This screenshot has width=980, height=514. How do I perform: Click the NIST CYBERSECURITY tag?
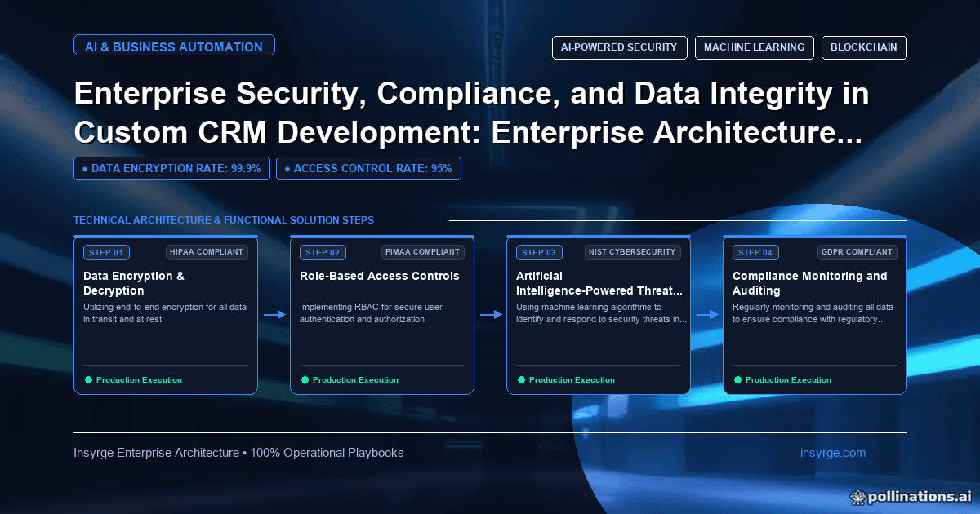pyautogui.click(x=634, y=253)
